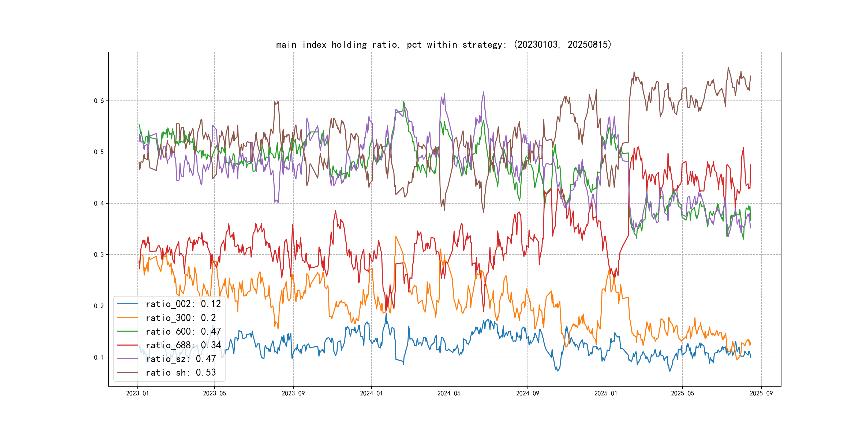
Task: Click the orange ratio_300 legend line
Action: point(127,318)
